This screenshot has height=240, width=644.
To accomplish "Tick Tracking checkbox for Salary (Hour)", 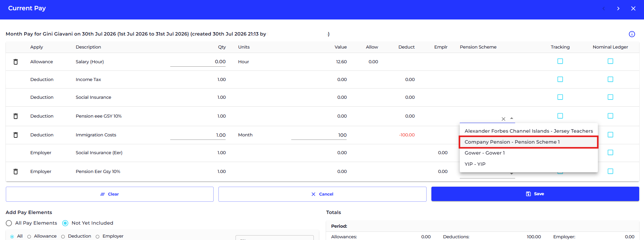I will point(560,61).
